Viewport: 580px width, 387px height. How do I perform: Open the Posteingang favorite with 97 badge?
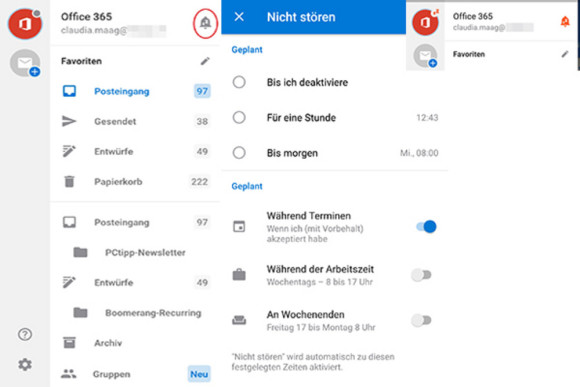135,91
